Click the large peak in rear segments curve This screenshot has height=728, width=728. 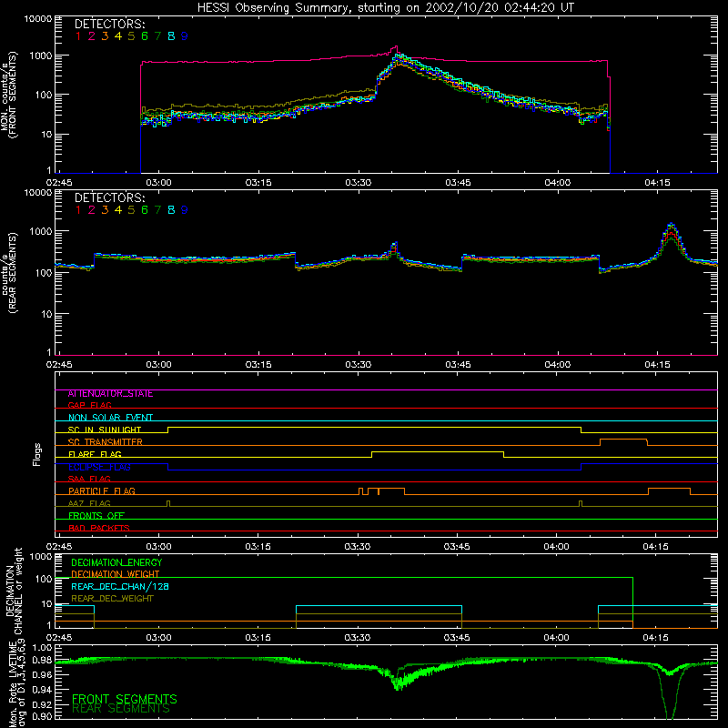tap(671, 227)
